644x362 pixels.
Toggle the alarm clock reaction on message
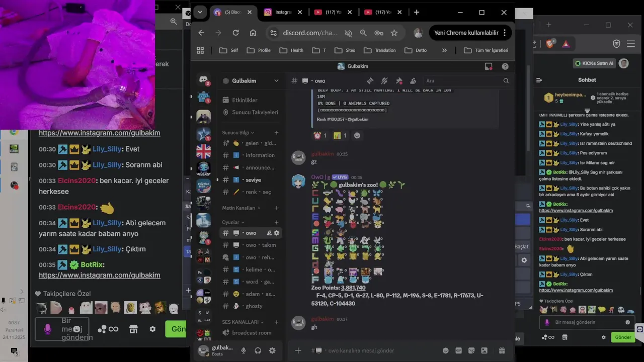point(320,135)
